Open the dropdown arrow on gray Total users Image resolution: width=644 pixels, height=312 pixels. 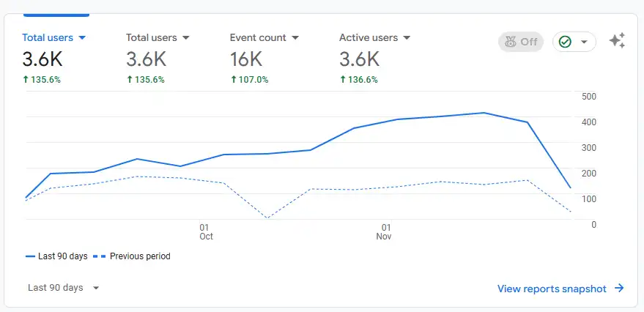(186, 37)
